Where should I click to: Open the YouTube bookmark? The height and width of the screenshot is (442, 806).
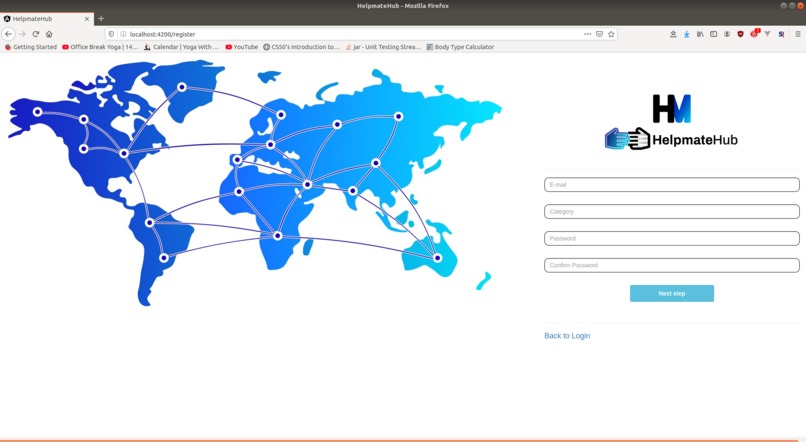pos(242,47)
